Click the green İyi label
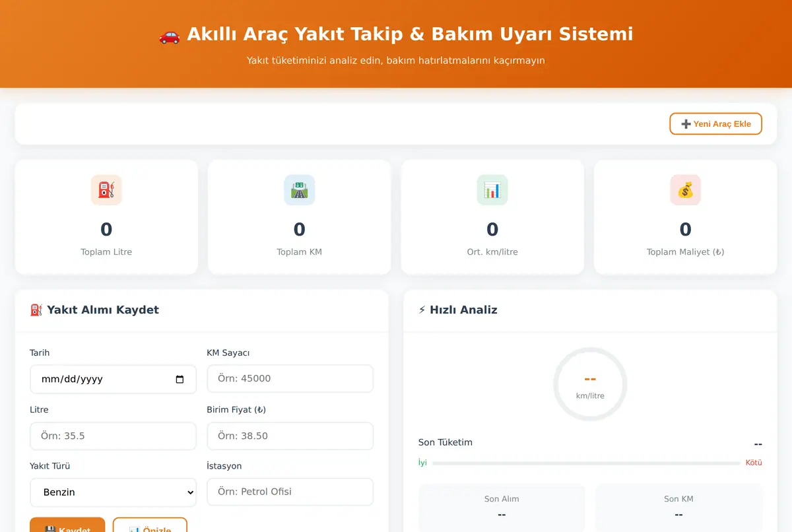Screen dimensions: 792x532 tap(422, 463)
